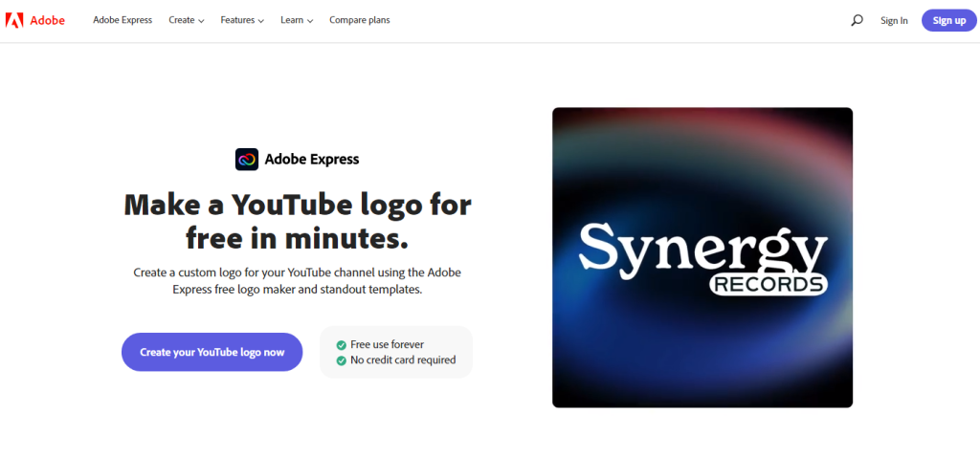980x457 pixels.
Task: Click green checkmark beside Free use forever
Action: pos(342,344)
